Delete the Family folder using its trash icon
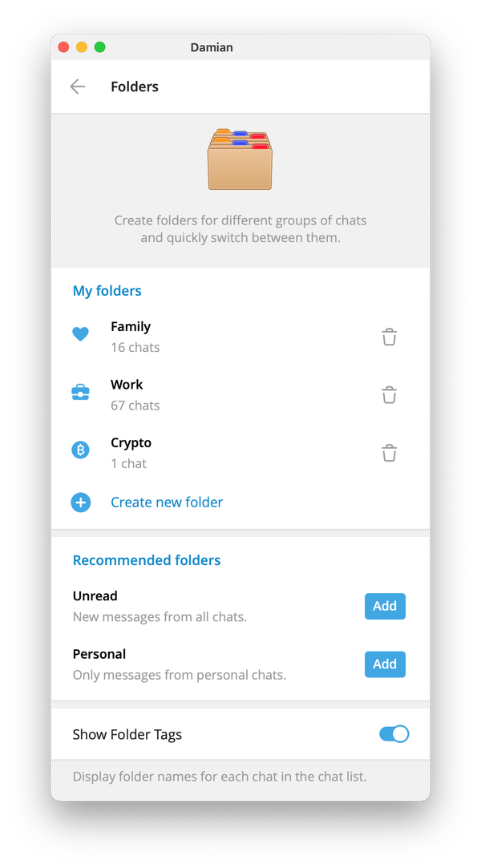This screenshot has width=481, height=868. click(390, 337)
